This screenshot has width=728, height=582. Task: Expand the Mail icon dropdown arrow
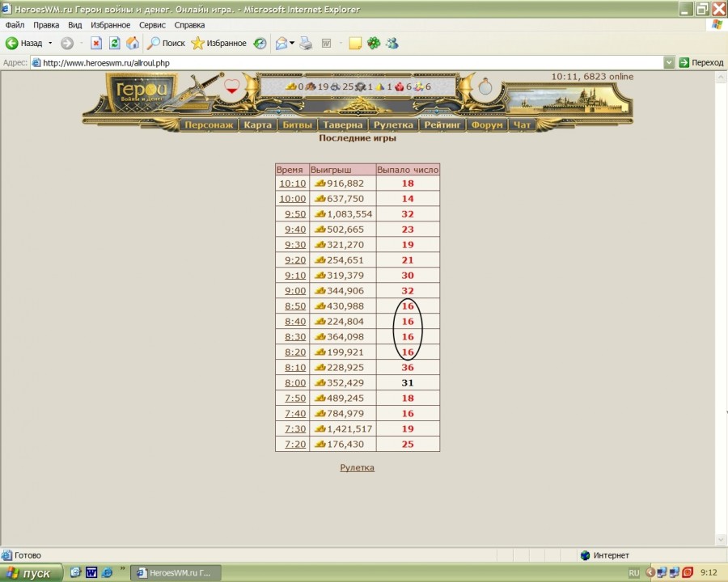tap(292, 43)
